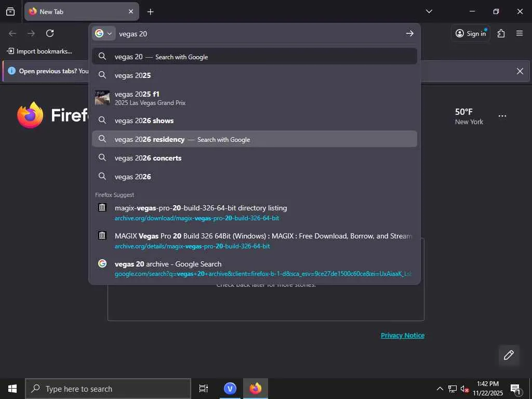Viewport: 532px width, 399px height.
Task: Open the Firefox View tab list icon
Action: pos(10,11)
